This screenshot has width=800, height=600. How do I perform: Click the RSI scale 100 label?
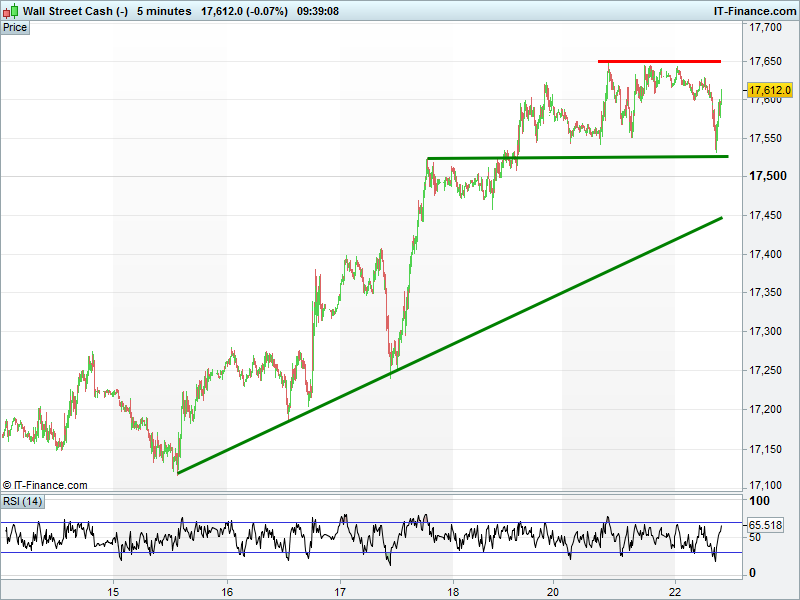click(759, 501)
